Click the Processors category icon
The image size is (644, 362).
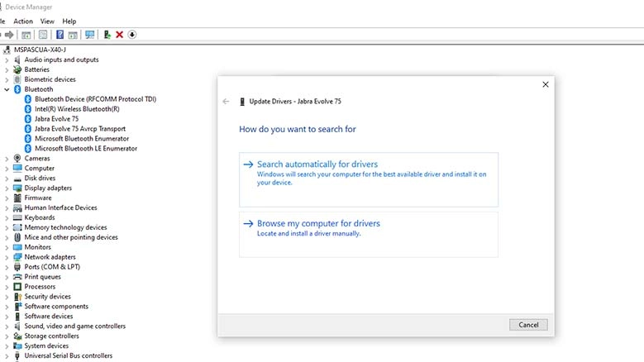tap(17, 287)
